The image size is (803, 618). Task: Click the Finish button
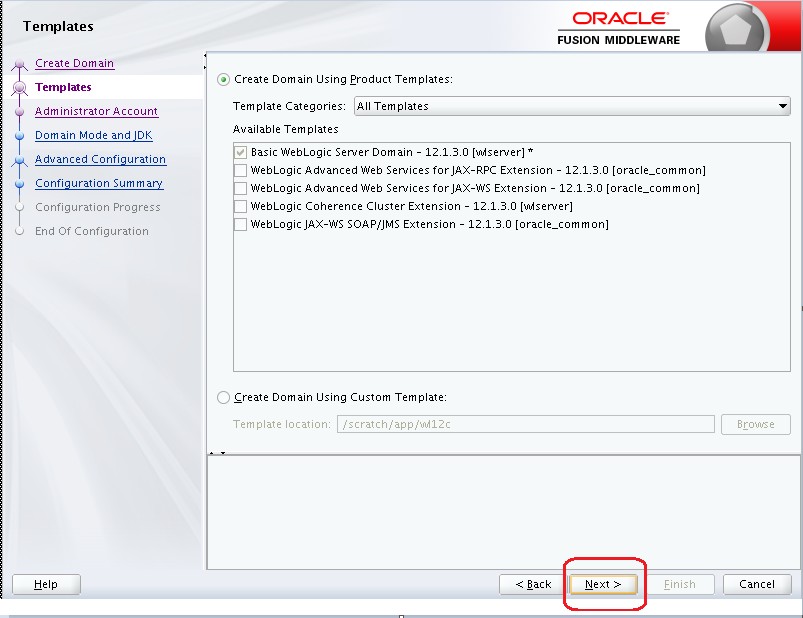(680, 584)
